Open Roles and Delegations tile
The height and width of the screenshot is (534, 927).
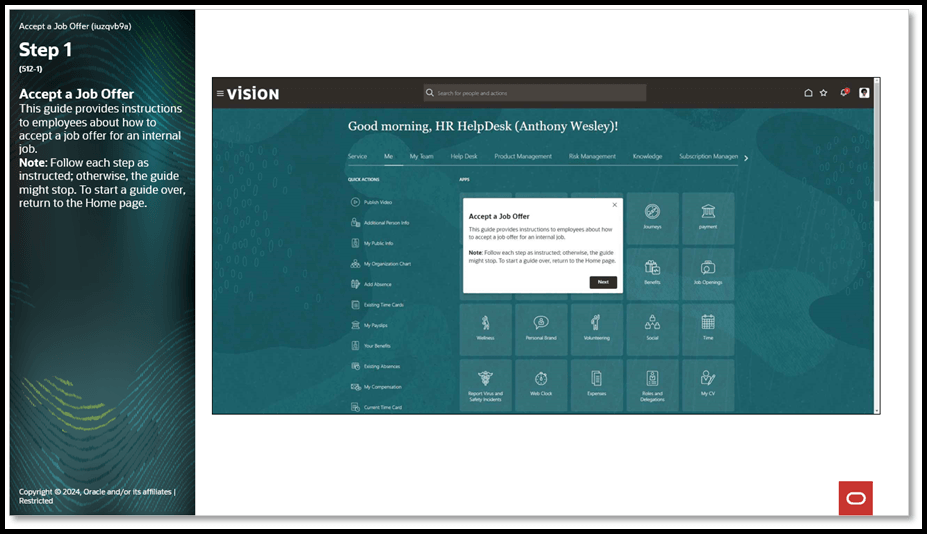[x=652, y=385]
